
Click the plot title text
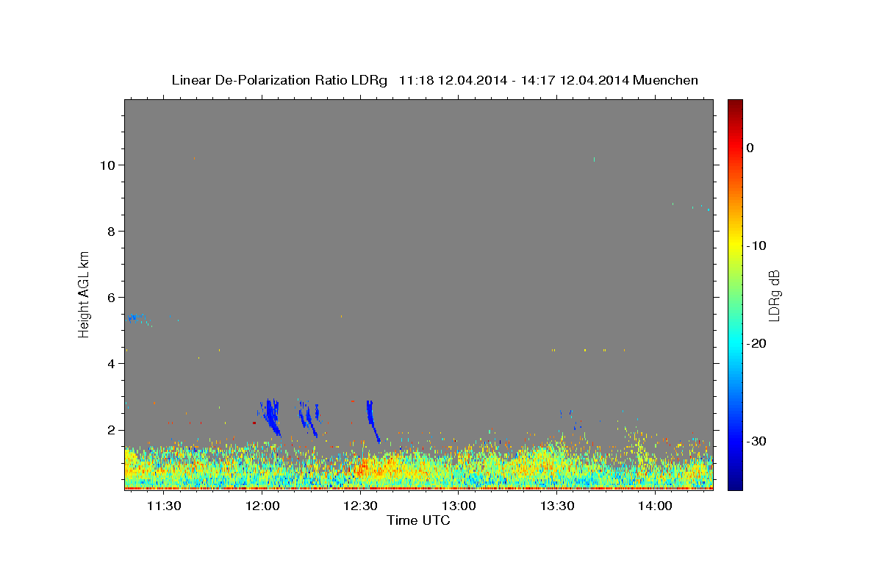(434, 80)
